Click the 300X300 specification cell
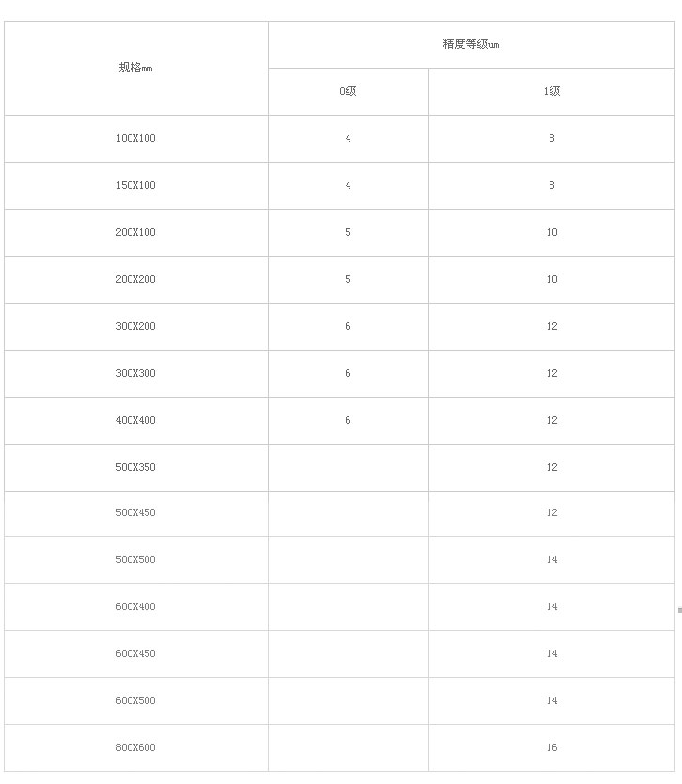 (x=136, y=373)
